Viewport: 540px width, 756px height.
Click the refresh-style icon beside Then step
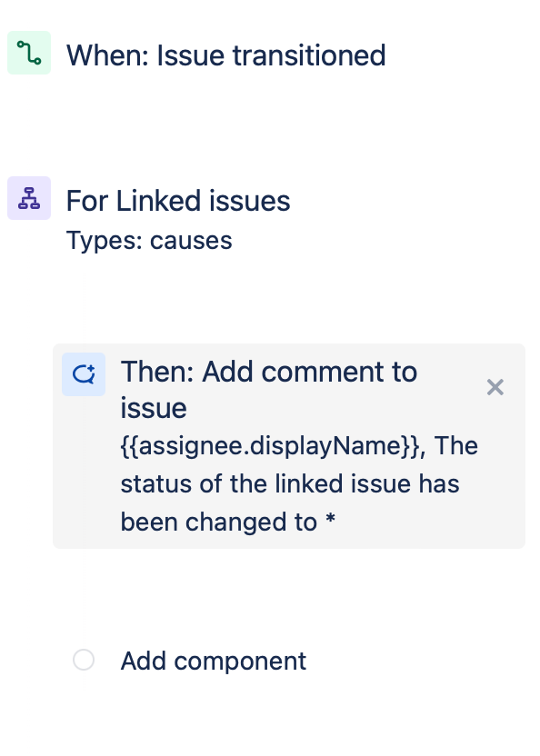click(x=84, y=373)
